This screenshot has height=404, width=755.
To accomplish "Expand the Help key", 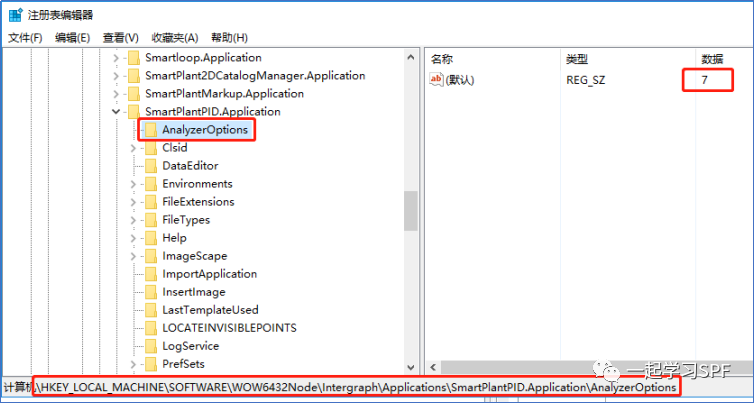I will pyautogui.click(x=133, y=238).
